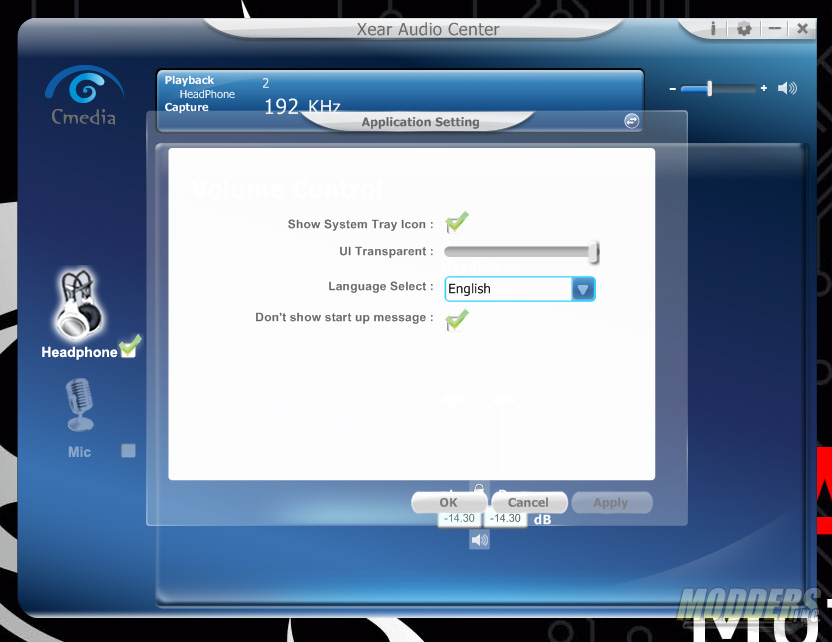
Task: Click the Cmedia logo
Action: tap(84, 96)
